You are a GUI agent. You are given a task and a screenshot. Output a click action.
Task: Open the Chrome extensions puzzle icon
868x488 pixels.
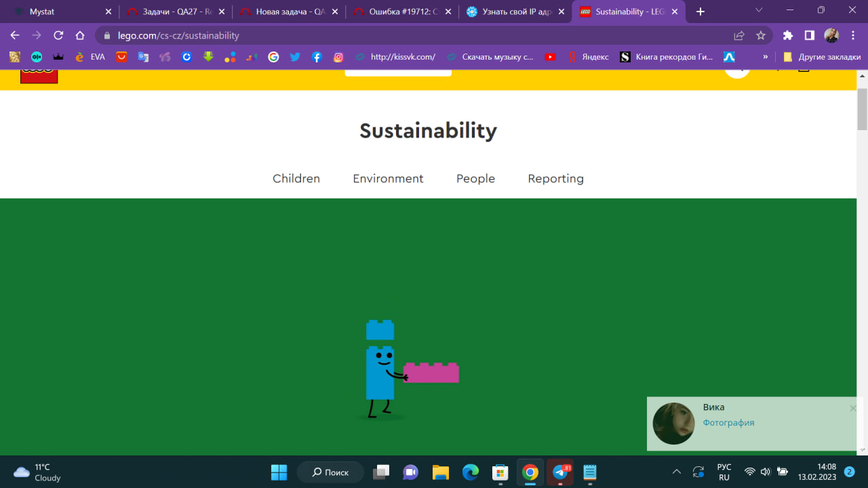coord(787,35)
